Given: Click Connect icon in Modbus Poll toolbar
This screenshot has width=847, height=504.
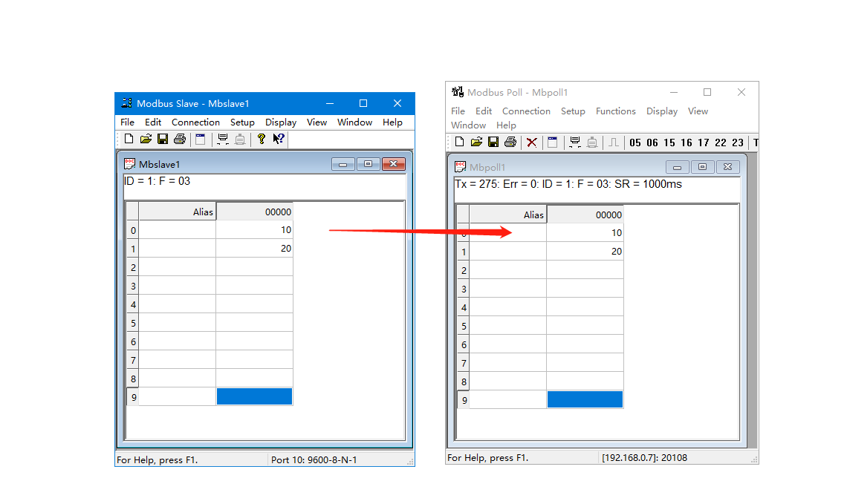Looking at the screenshot, I should 574,143.
